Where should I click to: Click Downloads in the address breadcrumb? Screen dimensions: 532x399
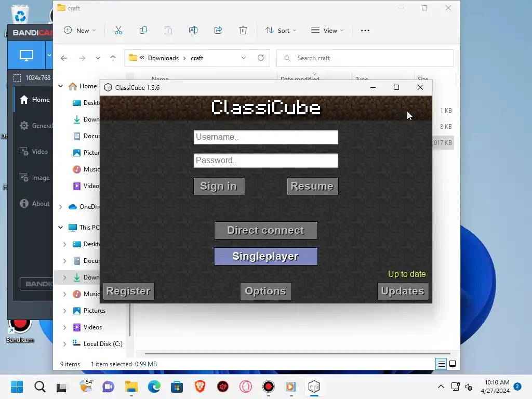coord(163,58)
